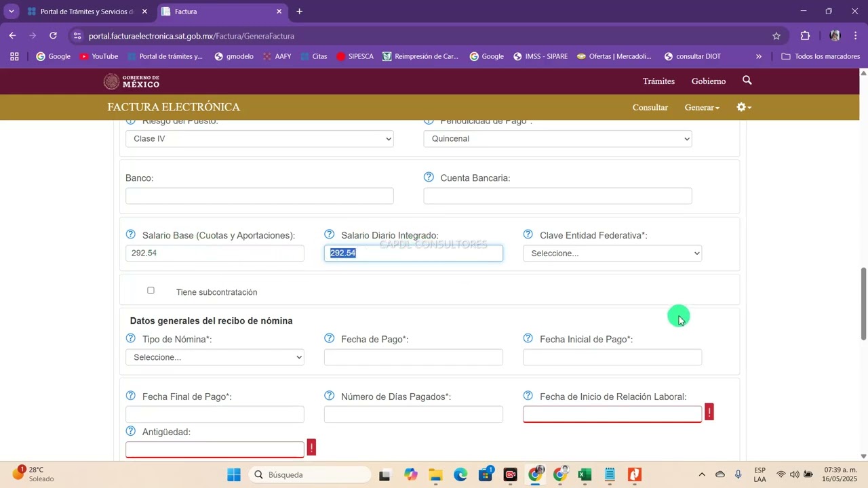Open Excel from the taskbar
The width and height of the screenshot is (868, 488).
pos(585,474)
